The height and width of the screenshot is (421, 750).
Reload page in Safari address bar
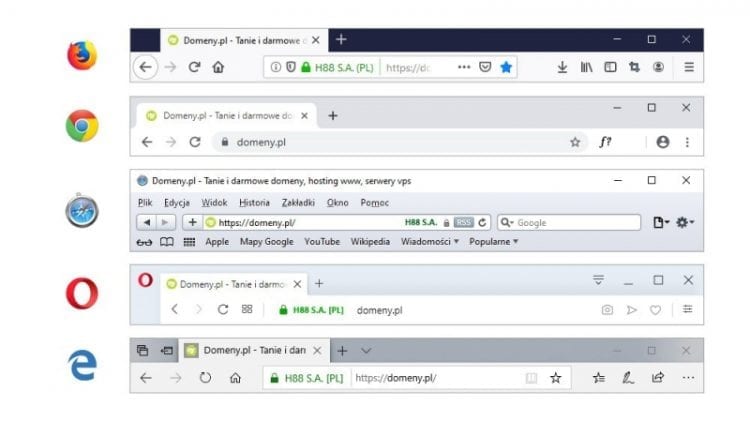pos(482,222)
